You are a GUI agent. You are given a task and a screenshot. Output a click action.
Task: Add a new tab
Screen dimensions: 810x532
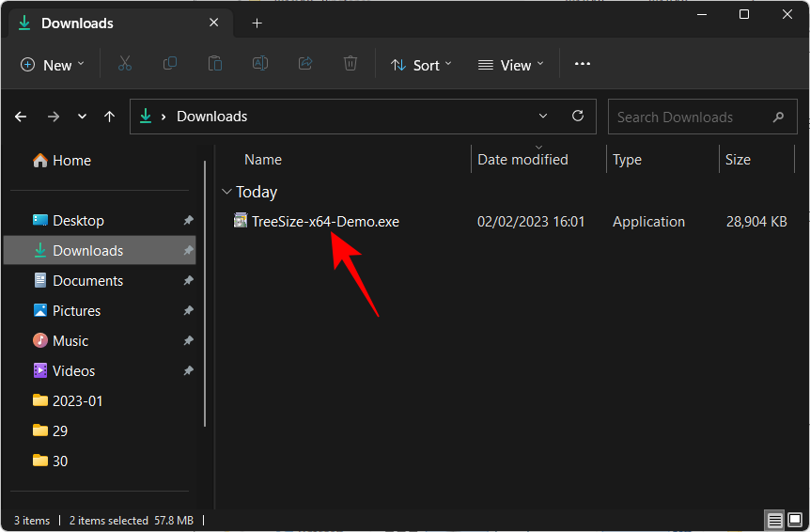coord(257,23)
